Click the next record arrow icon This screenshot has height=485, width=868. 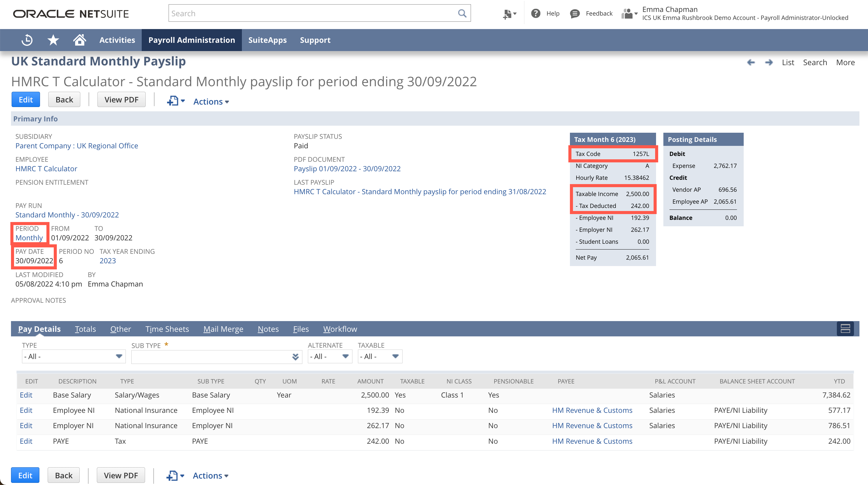(x=769, y=62)
